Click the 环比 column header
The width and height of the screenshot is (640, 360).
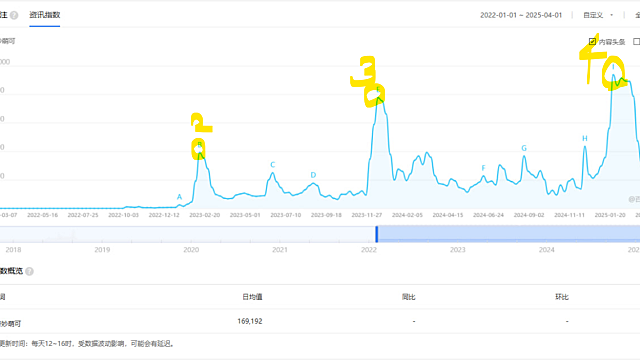coord(562,297)
